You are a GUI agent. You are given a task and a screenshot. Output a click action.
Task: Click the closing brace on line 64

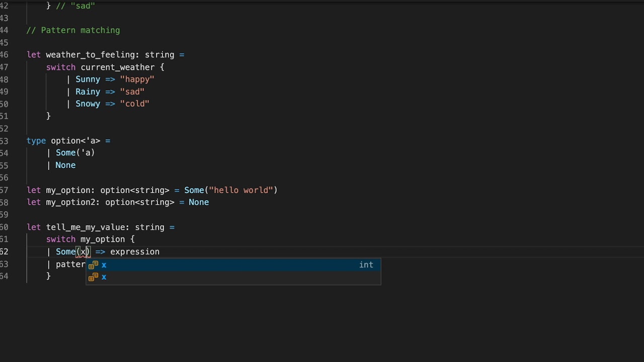click(x=48, y=276)
